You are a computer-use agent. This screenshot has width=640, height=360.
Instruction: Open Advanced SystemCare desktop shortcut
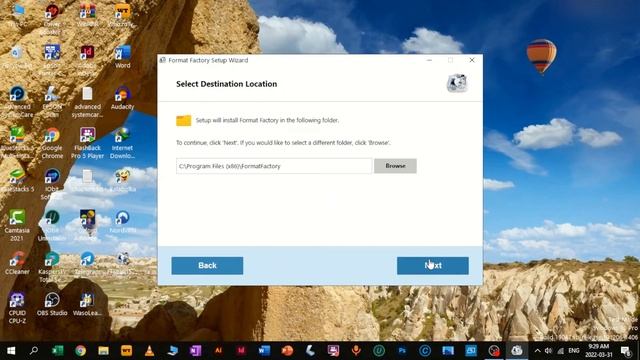click(x=17, y=102)
